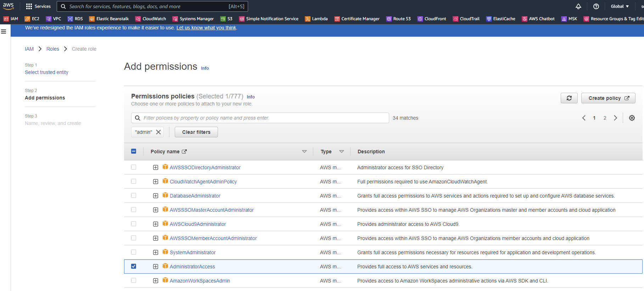Expand the AdministratorAccess policy details
The image size is (644, 291).
click(156, 267)
